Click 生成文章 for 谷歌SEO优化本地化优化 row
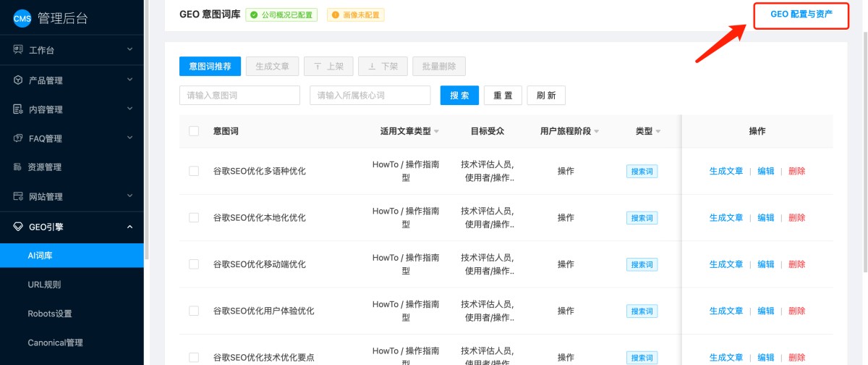The height and width of the screenshot is (365, 868). (x=726, y=217)
